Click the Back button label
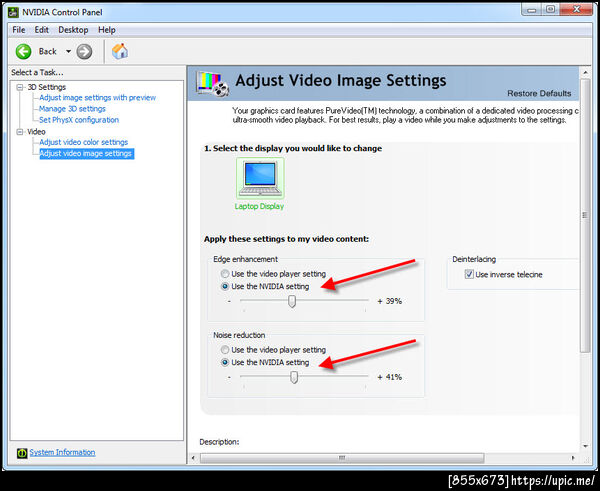Screen dimensions: 600x491 47,51
